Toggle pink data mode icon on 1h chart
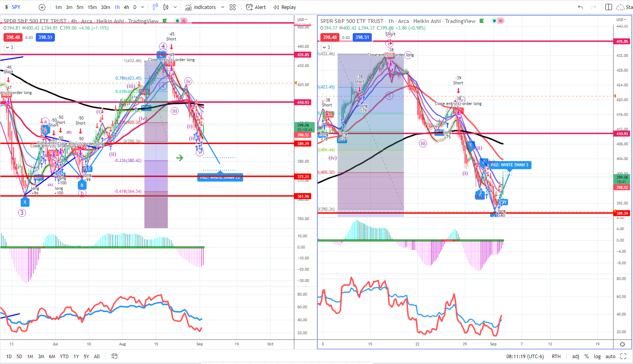The image size is (633, 364). pyautogui.click(x=501, y=21)
